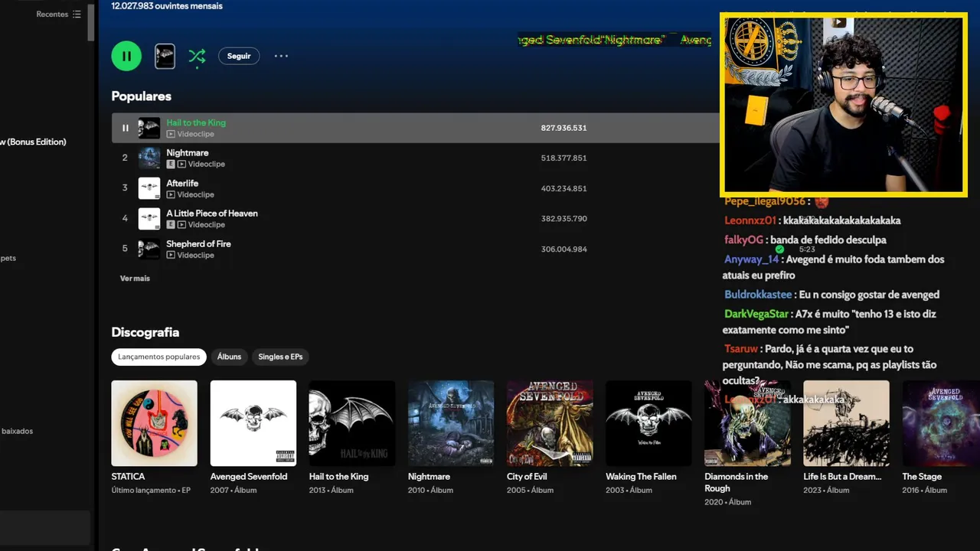Click the Hail to the King track artwork
This screenshot has width=980, height=551.
coord(149,128)
